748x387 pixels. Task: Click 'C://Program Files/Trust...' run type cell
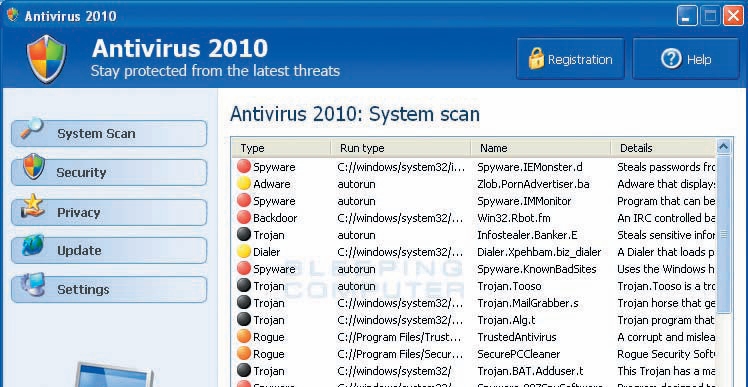[x=400, y=337]
